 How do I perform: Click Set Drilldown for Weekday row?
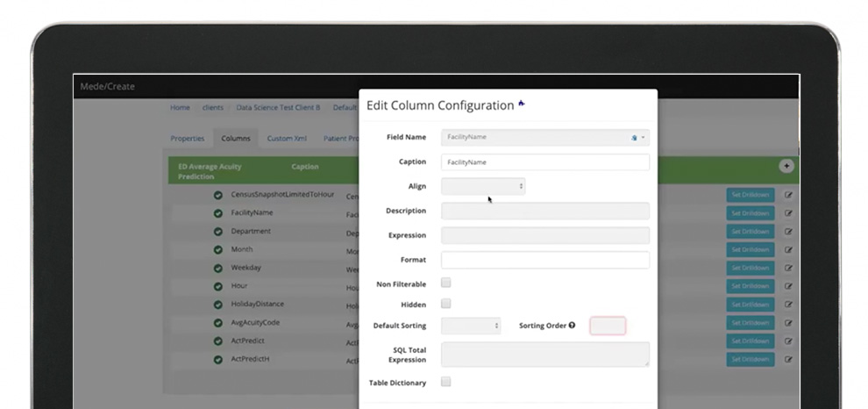(751, 269)
